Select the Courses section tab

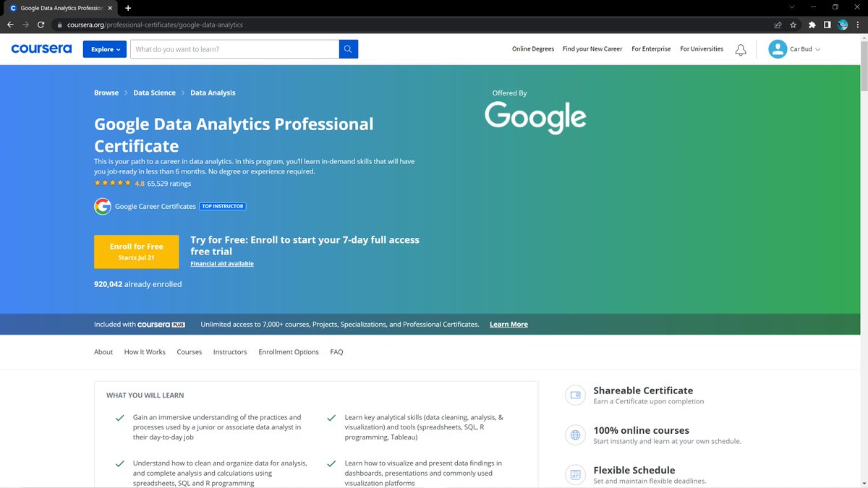click(x=189, y=351)
